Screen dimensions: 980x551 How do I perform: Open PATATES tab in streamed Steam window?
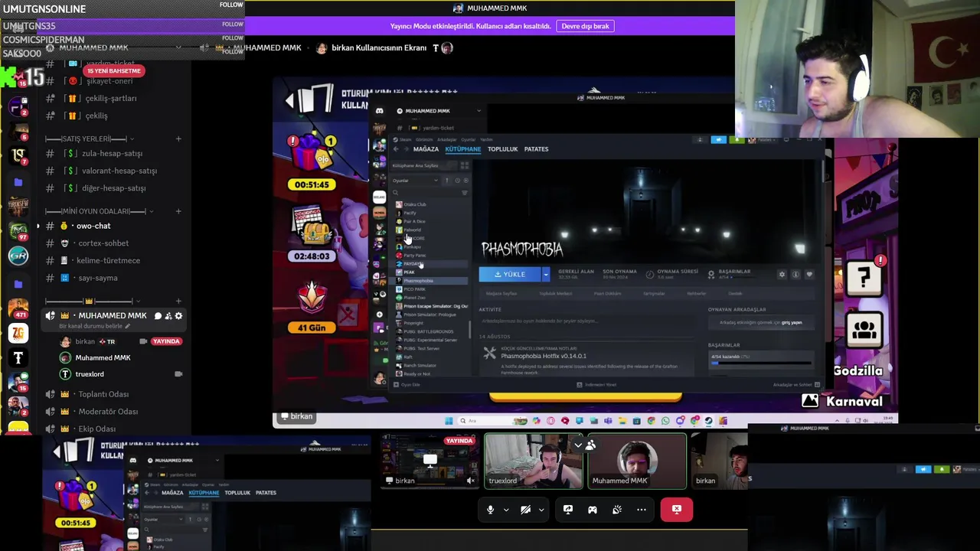[536, 149]
